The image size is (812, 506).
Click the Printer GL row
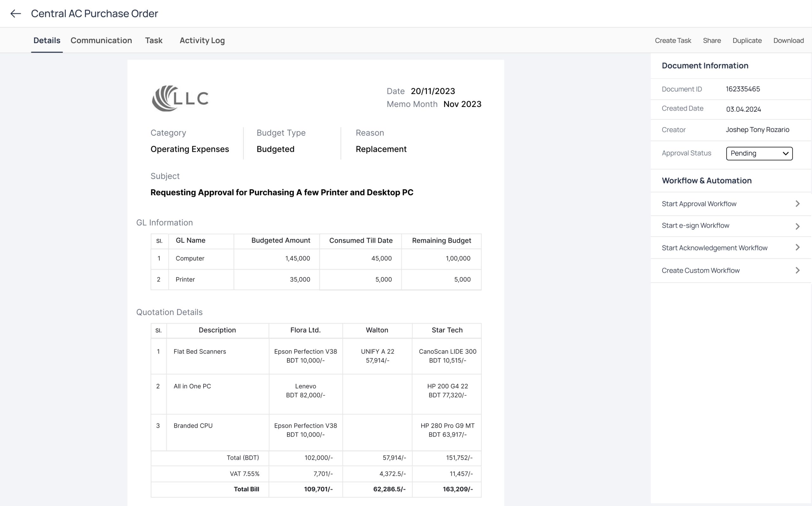(x=185, y=279)
